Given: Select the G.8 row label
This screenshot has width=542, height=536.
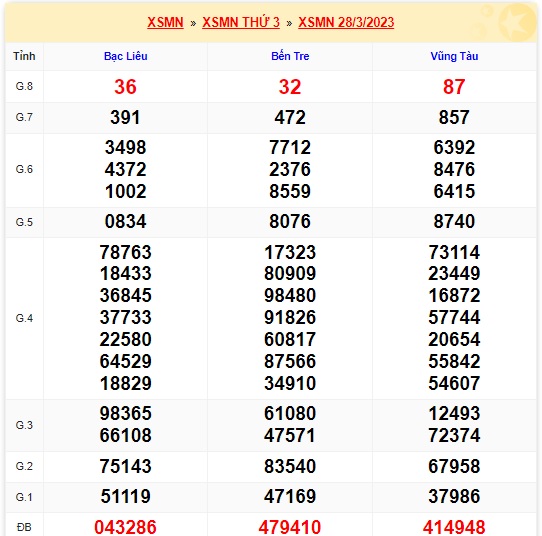Looking at the screenshot, I should (x=24, y=86).
